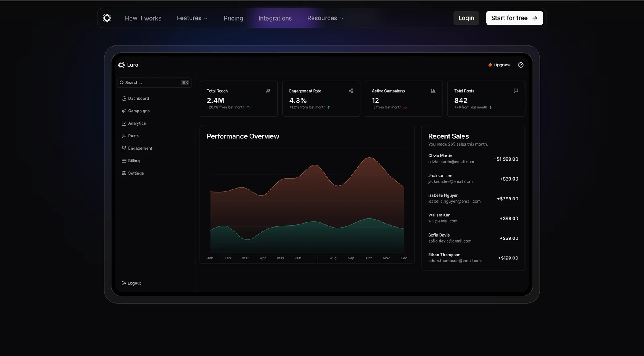Screen dimensions: 644x356
Task: Click the ⌘K shortcut badge in search
Action: click(x=185, y=82)
